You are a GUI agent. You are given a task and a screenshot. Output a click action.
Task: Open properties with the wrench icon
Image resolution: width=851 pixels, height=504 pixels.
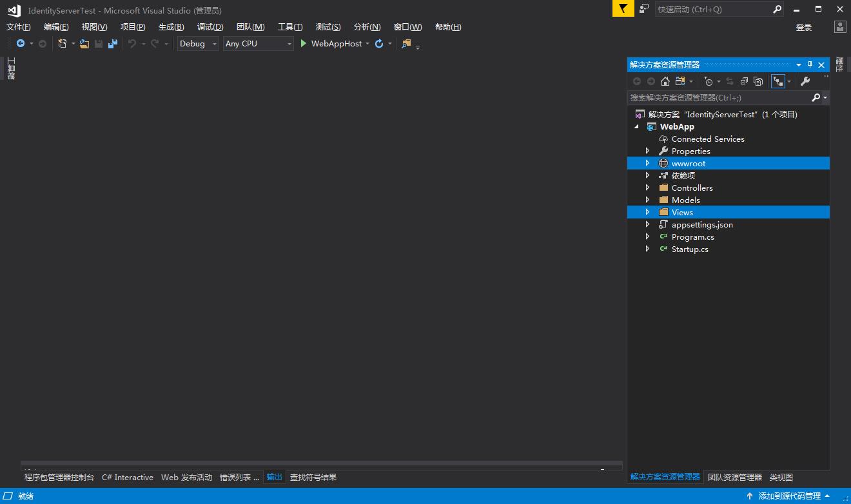pyautogui.click(x=805, y=81)
